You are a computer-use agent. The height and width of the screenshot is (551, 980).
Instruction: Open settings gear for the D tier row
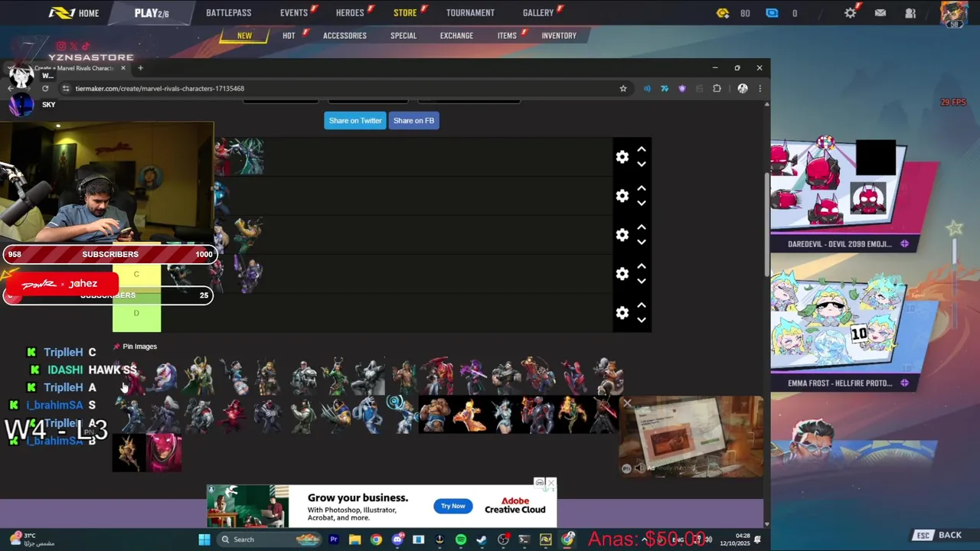click(622, 312)
